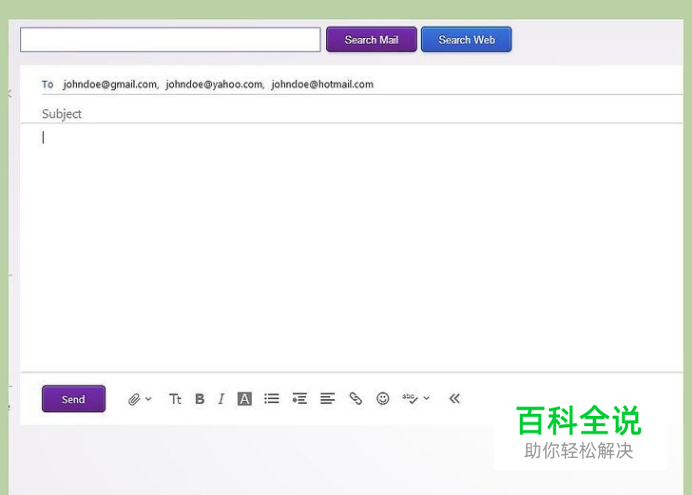Screen dimensions: 692x495
Task: Toggle bold formatting
Action: pyautogui.click(x=200, y=399)
